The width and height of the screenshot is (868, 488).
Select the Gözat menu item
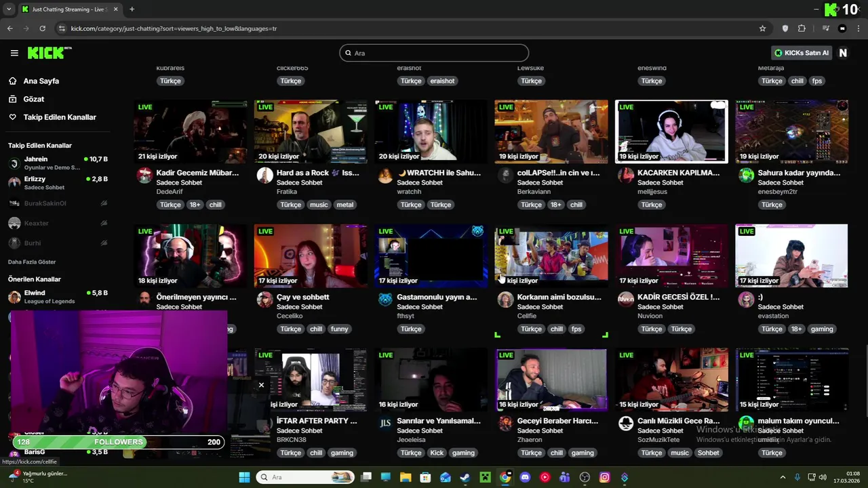(34, 99)
